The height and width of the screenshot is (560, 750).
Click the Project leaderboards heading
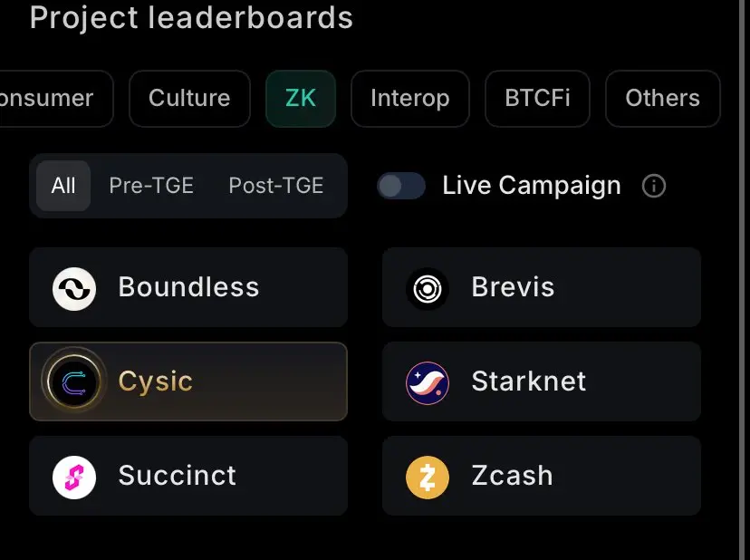point(191,17)
